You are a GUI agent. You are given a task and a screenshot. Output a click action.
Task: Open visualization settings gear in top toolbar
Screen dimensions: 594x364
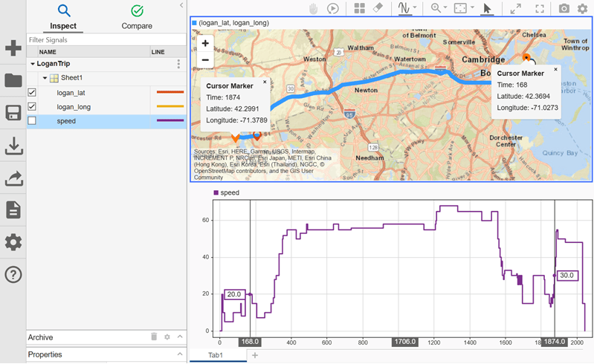coord(582,8)
